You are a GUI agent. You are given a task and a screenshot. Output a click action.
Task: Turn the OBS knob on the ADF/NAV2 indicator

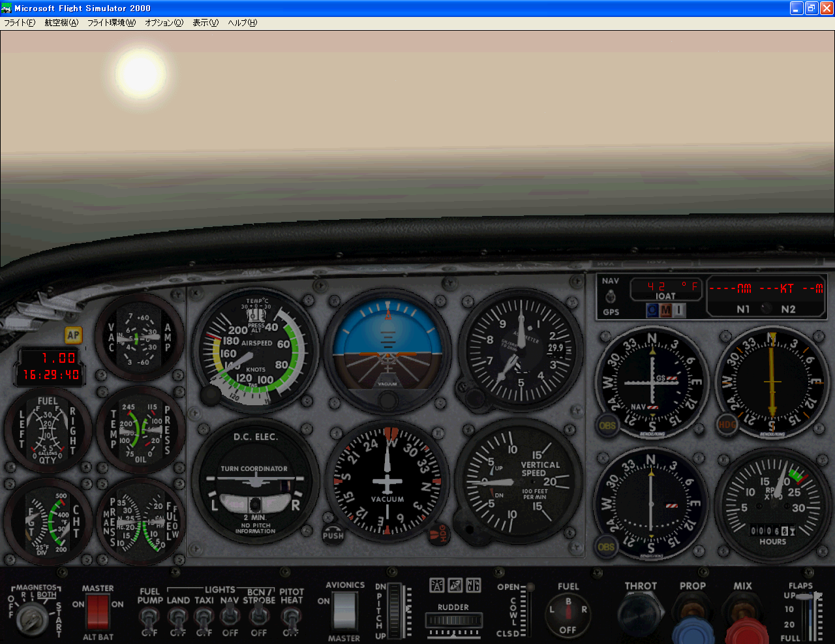(606, 547)
